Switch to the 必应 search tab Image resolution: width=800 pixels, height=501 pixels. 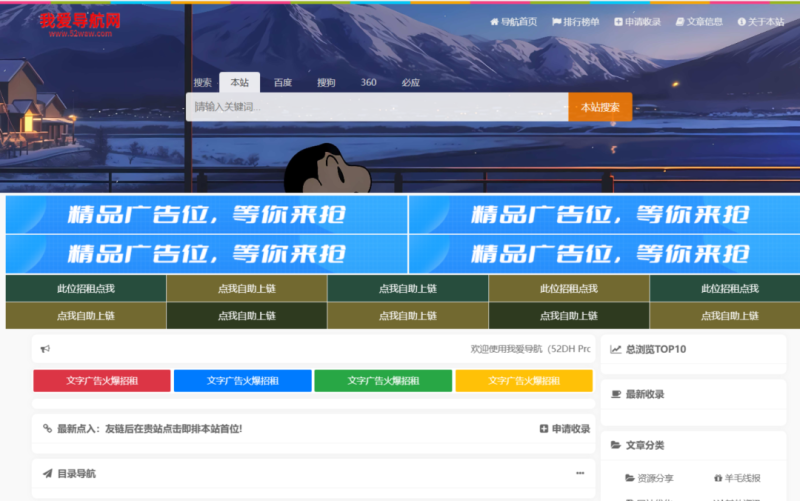click(410, 82)
